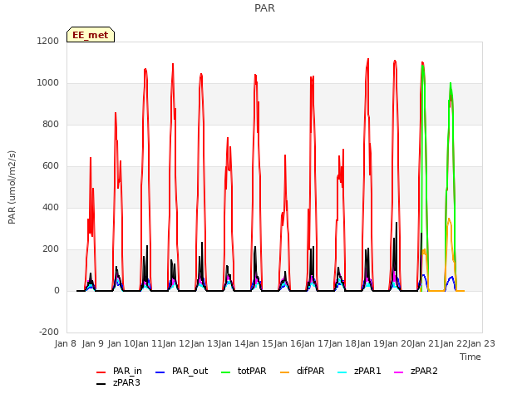Click the orange difPAR legend swatch
The image size is (532, 399).
tap(284, 372)
